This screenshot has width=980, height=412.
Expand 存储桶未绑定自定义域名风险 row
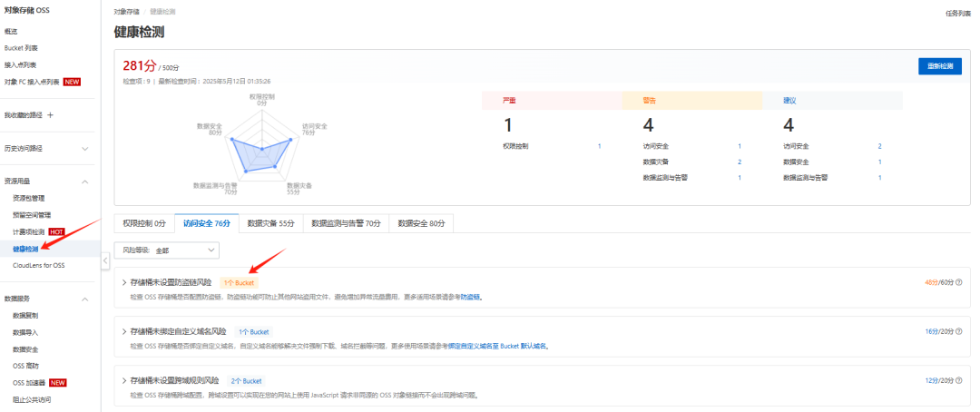click(124, 331)
